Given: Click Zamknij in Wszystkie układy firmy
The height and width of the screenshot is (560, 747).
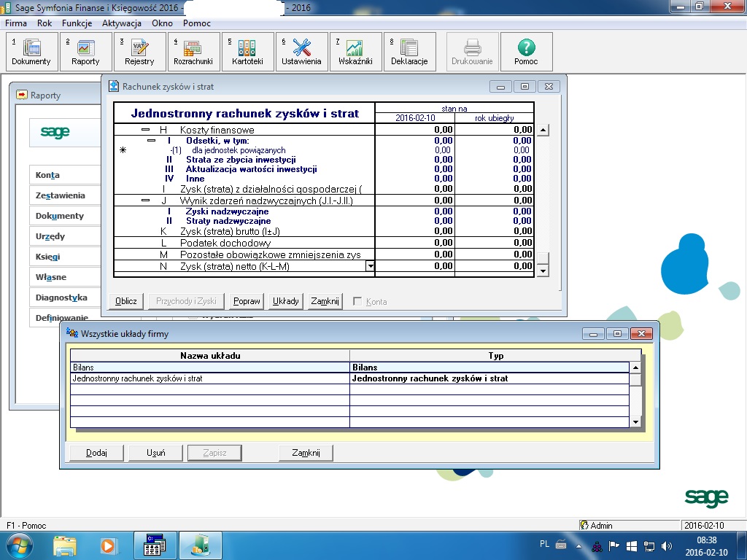Looking at the screenshot, I should click(306, 453).
